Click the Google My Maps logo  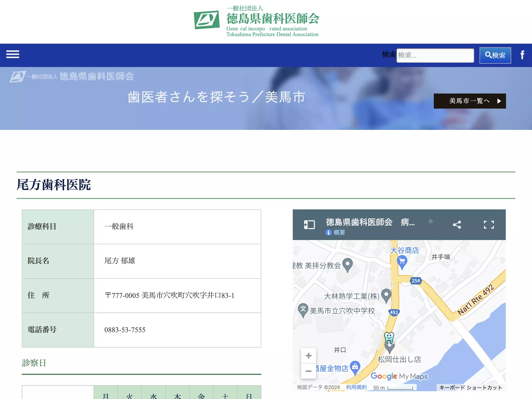pos(399,376)
